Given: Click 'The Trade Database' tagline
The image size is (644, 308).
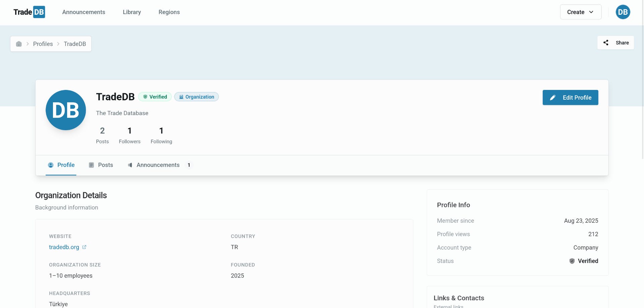Looking at the screenshot, I should pyautogui.click(x=122, y=113).
